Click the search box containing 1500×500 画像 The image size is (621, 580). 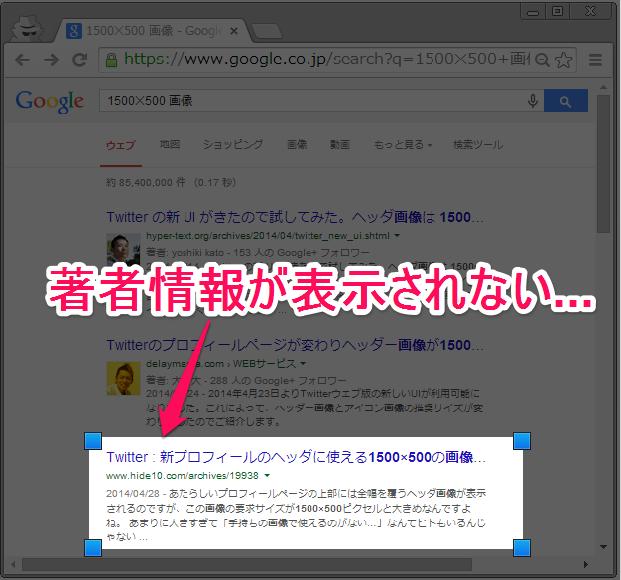pyautogui.click(x=310, y=101)
